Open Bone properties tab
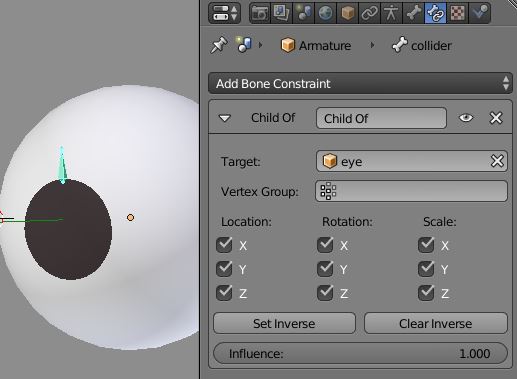This screenshot has width=517, height=379. pyautogui.click(x=413, y=13)
